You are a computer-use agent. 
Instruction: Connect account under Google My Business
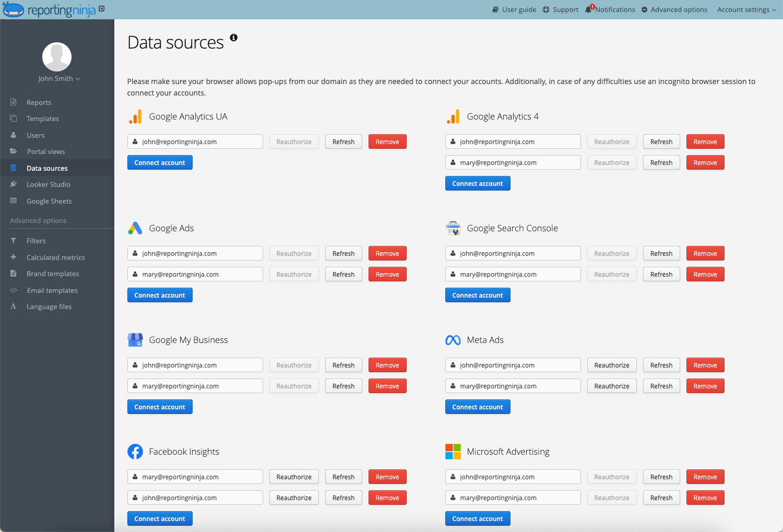(x=160, y=407)
